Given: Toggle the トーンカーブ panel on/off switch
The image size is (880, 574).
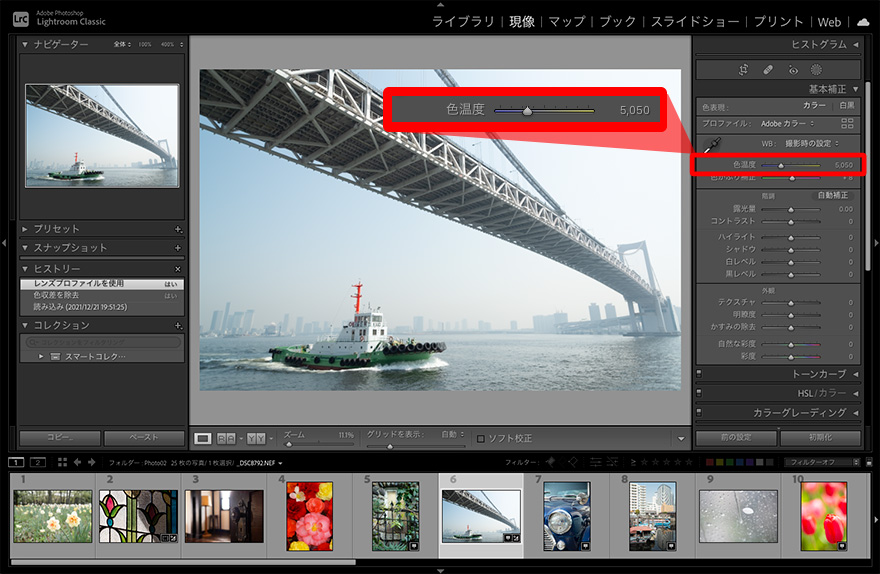Looking at the screenshot, I should (x=699, y=374).
